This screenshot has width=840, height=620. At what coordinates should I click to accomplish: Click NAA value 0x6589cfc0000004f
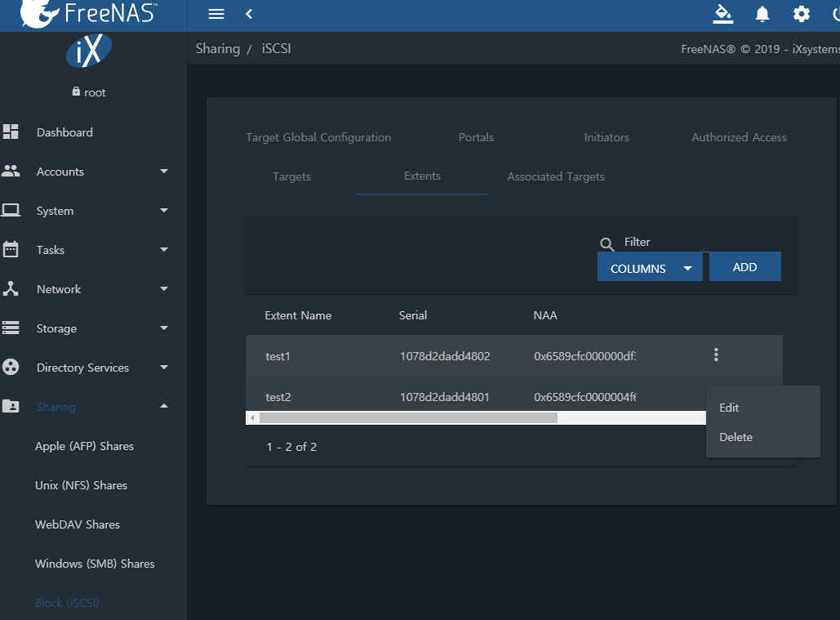pos(585,397)
